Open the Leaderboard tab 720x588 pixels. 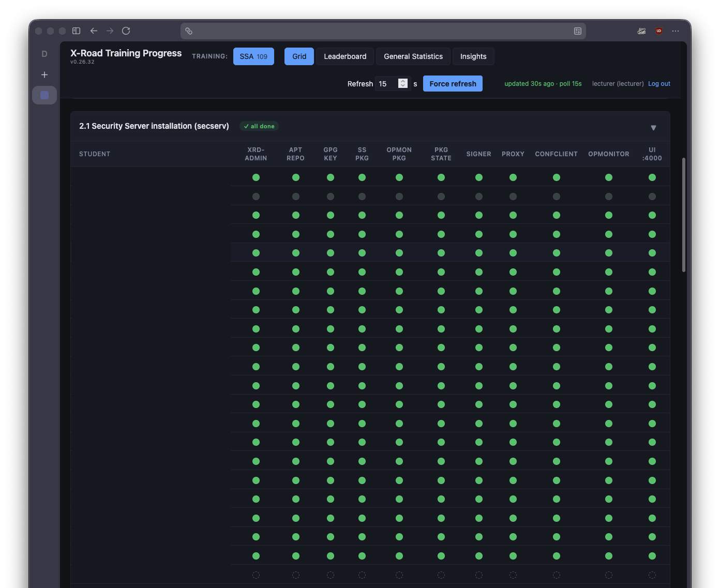click(x=345, y=56)
